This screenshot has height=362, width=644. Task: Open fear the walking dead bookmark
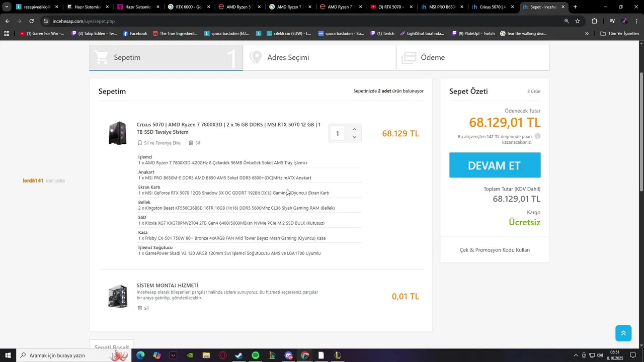click(523, 34)
